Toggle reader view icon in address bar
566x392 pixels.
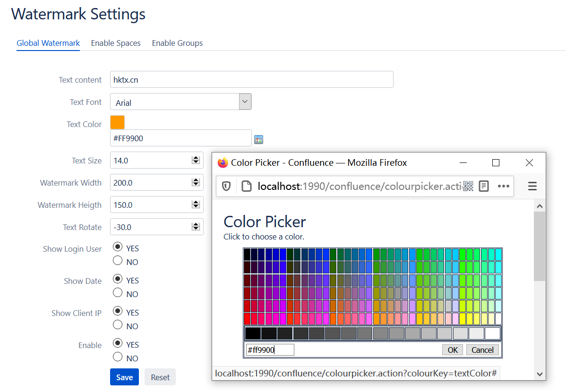[x=484, y=186]
